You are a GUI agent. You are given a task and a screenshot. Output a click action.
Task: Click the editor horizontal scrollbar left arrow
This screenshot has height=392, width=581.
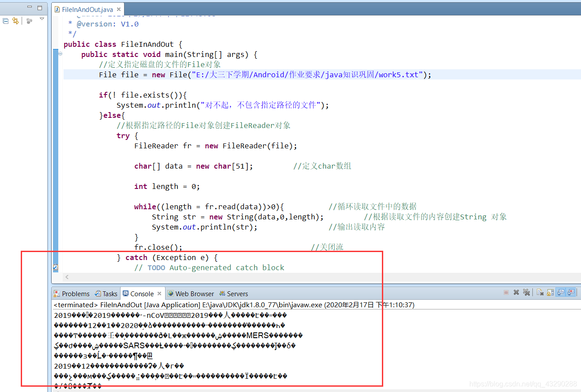point(67,277)
